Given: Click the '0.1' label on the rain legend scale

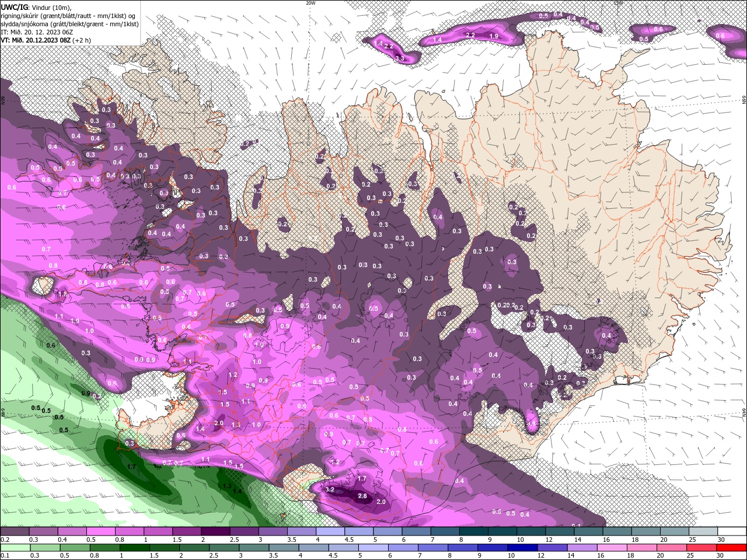Looking at the screenshot, I should tap(5, 555).
